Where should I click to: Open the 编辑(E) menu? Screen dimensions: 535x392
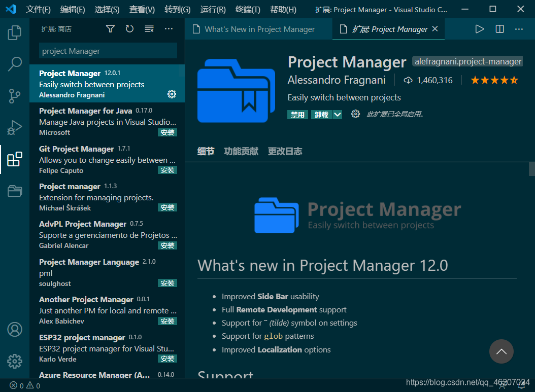click(73, 10)
